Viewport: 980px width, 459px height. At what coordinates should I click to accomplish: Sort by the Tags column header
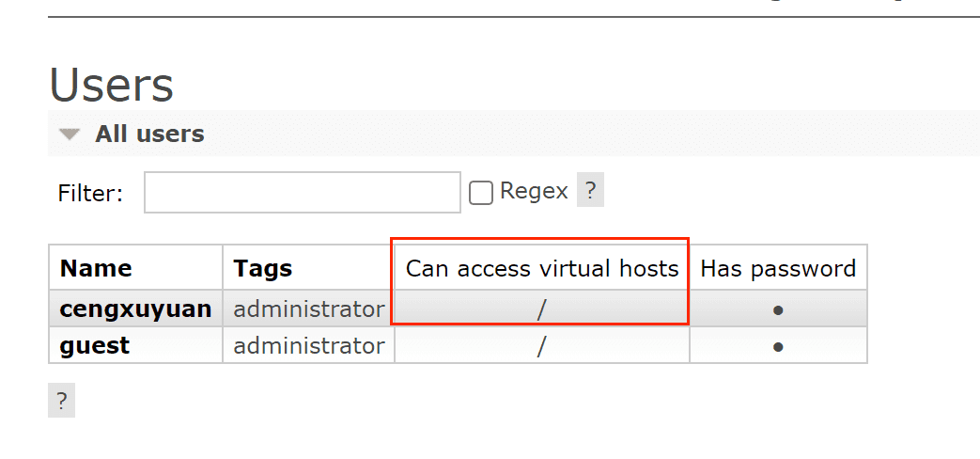263,269
